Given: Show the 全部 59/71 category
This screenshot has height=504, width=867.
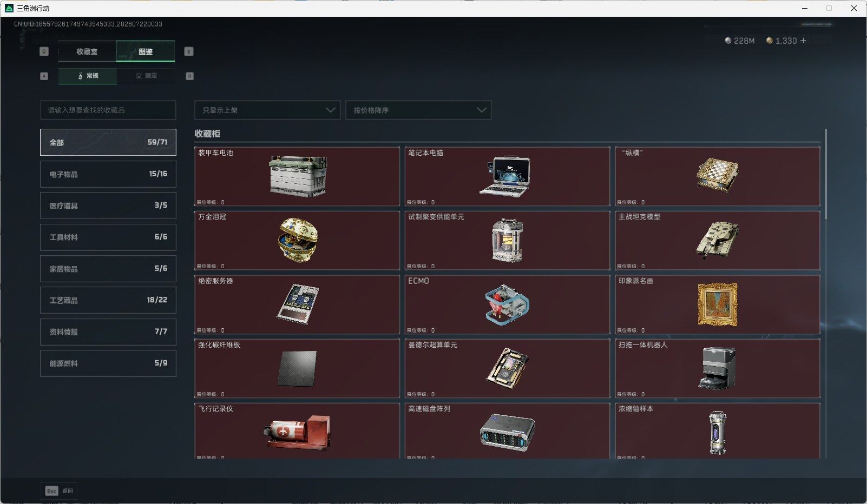Looking at the screenshot, I should [108, 142].
